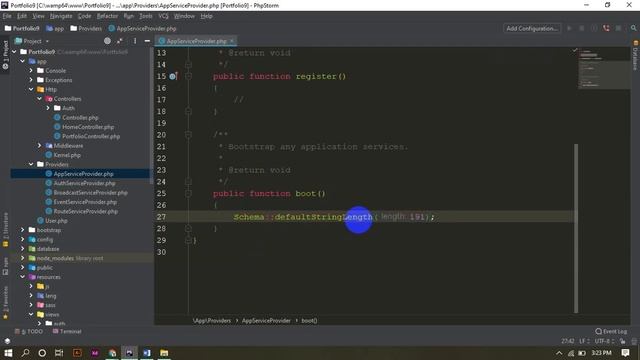Expand the bootstrap folder
Image resolution: width=640 pixels, height=360 pixels.
pos(23,230)
